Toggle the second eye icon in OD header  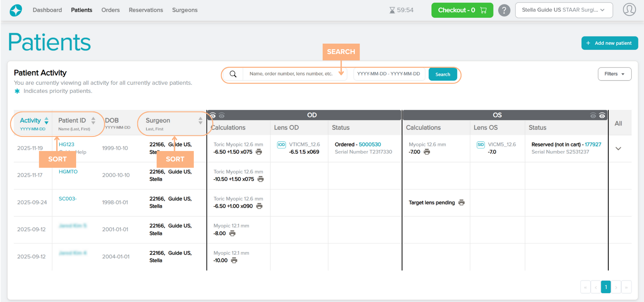pyautogui.click(x=222, y=116)
